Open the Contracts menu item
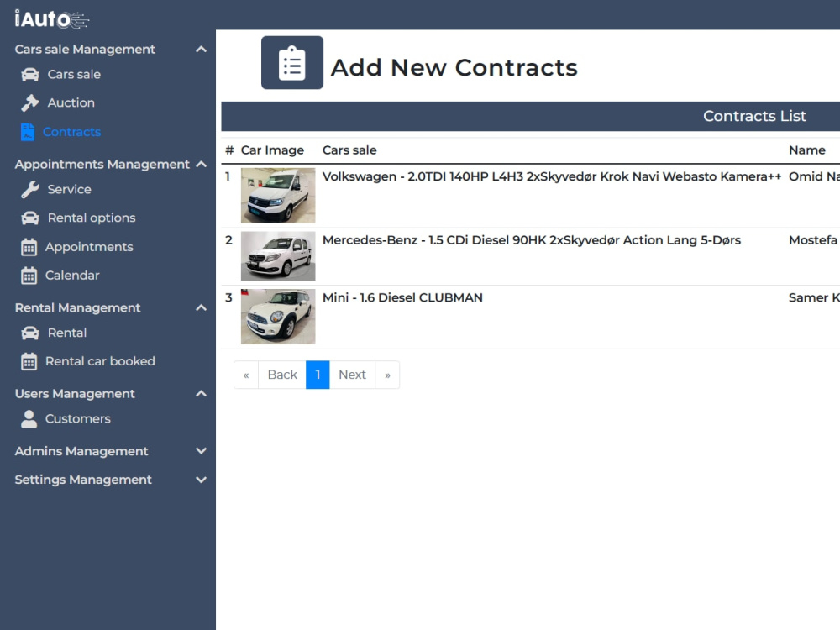The height and width of the screenshot is (630, 840). pyautogui.click(x=71, y=132)
